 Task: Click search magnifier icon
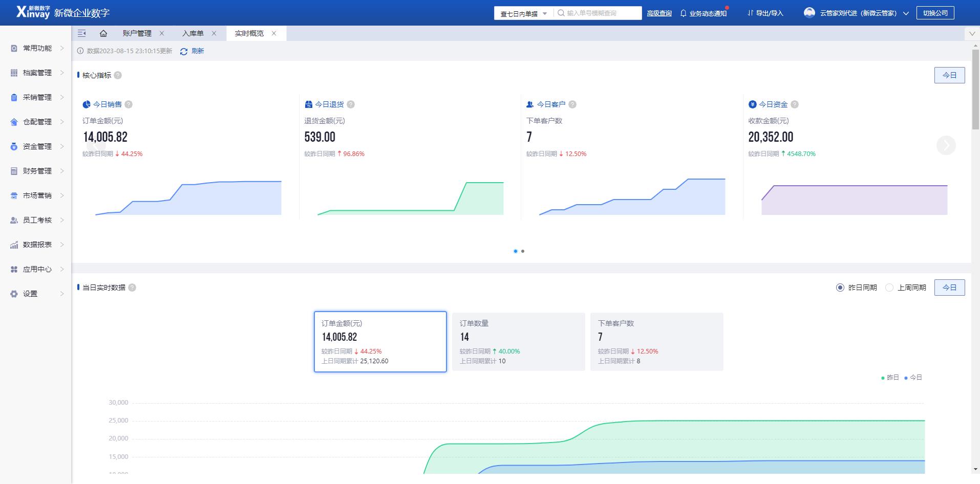[x=561, y=13]
